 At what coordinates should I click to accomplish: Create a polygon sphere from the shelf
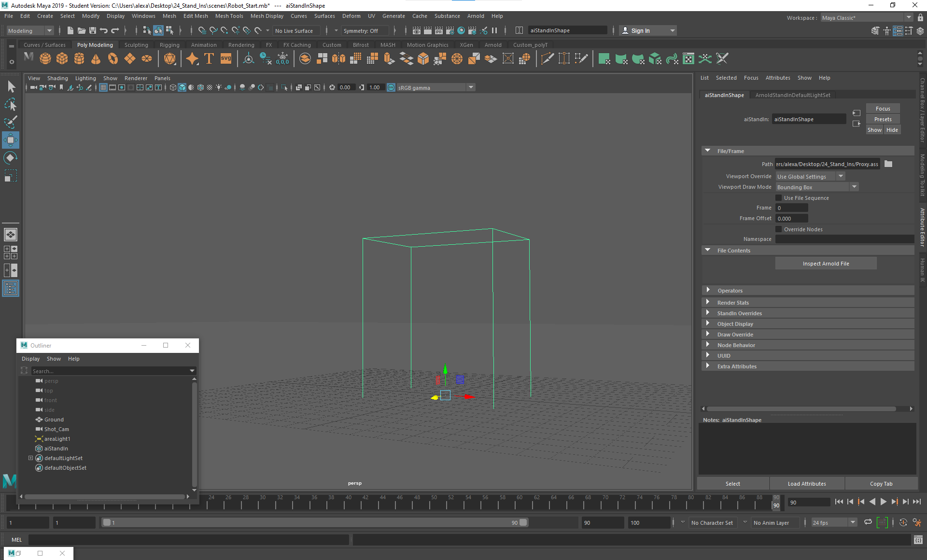(45, 58)
